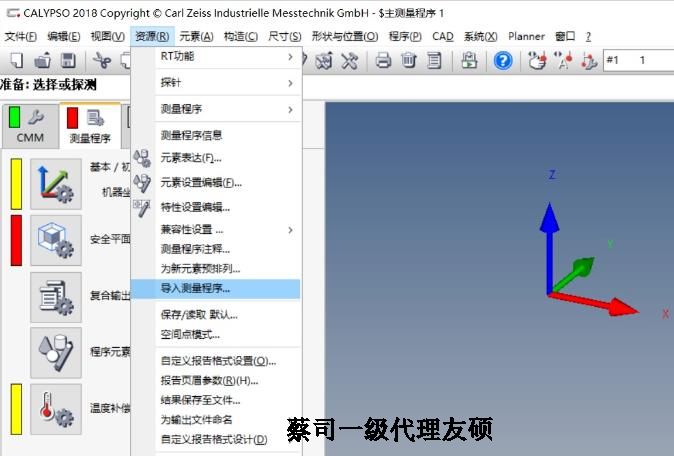Open the CAD menu
Screen dimensions: 674x456
click(x=443, y=37)
